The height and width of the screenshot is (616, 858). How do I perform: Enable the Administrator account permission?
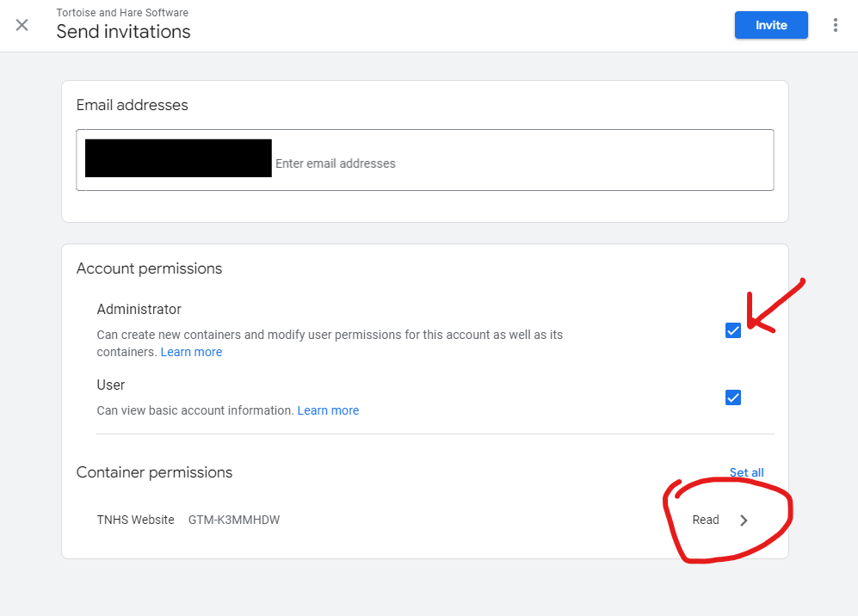(x=732, y=330)
